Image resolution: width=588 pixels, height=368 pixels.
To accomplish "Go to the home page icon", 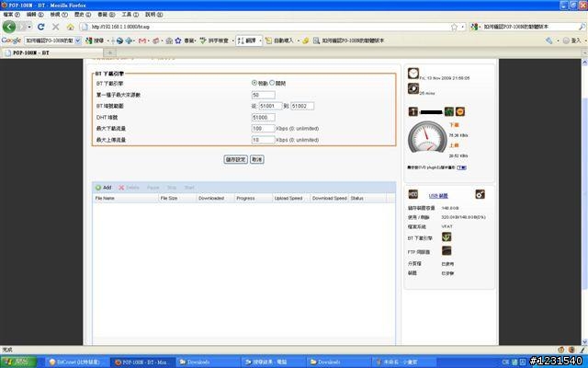I will 70,27.
